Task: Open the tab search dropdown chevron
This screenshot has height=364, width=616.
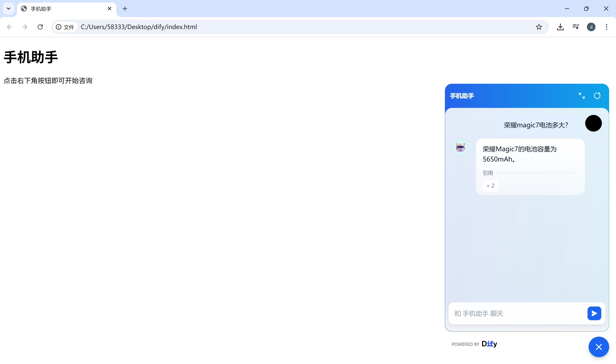Action: coord(9,9)
